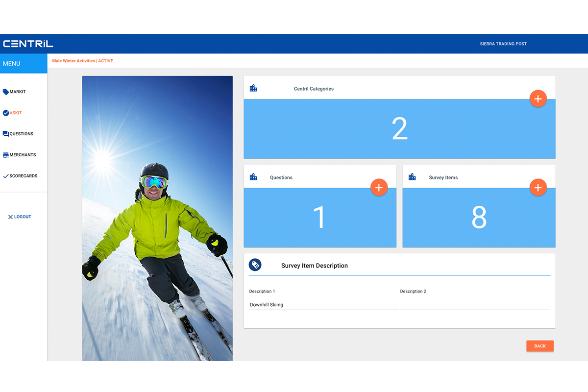Click the Survey Items count 8
The image size is (588, 392).
479,218
